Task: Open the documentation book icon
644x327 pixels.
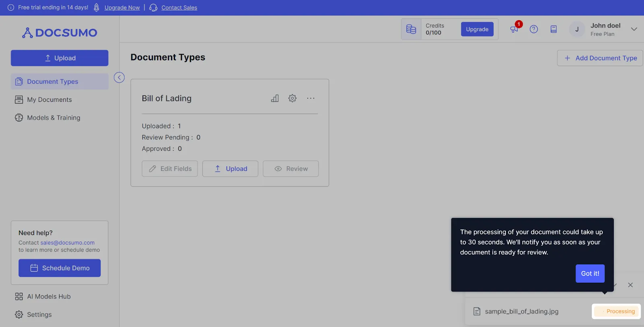Action: 554,29
